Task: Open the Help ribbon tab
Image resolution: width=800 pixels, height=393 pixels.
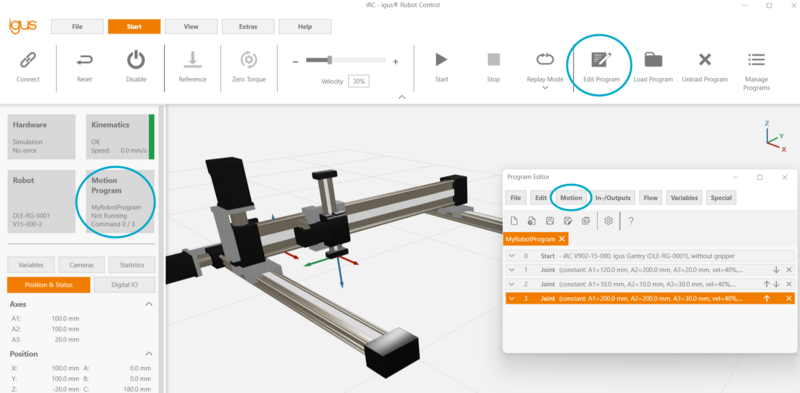Action: (305, 27)
